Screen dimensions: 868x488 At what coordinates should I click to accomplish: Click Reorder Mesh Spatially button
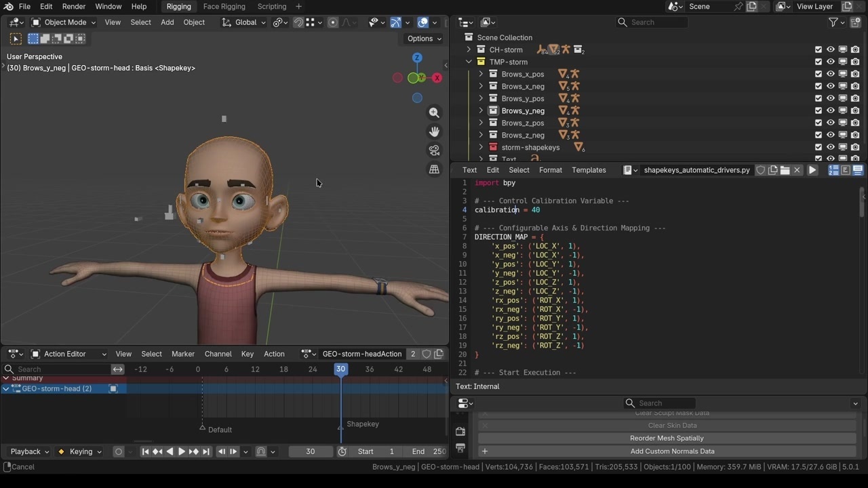point(667,439)
